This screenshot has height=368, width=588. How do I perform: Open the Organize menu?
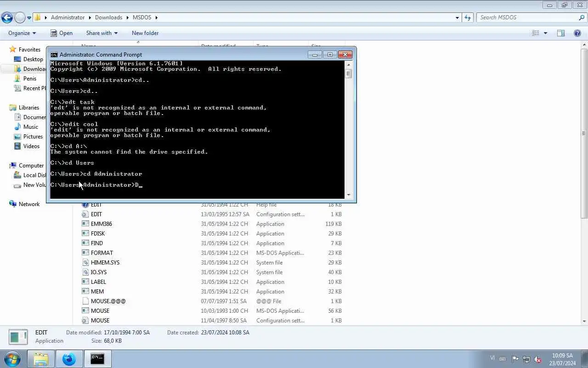tap(22, 33)
